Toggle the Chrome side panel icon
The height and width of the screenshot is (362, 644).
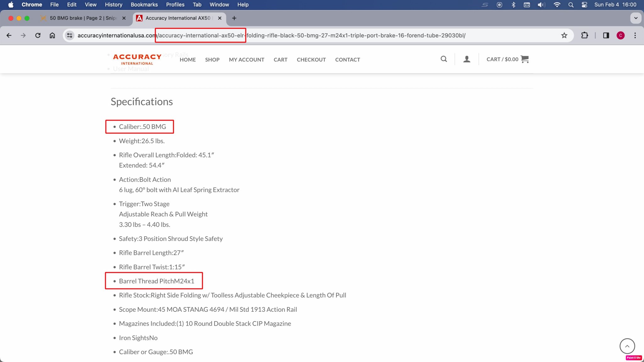tap(606, 36)
